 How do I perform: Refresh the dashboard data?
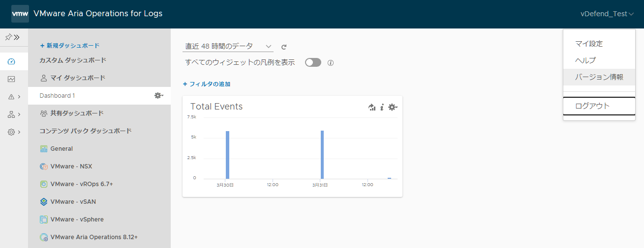click(x=284, y=47)
